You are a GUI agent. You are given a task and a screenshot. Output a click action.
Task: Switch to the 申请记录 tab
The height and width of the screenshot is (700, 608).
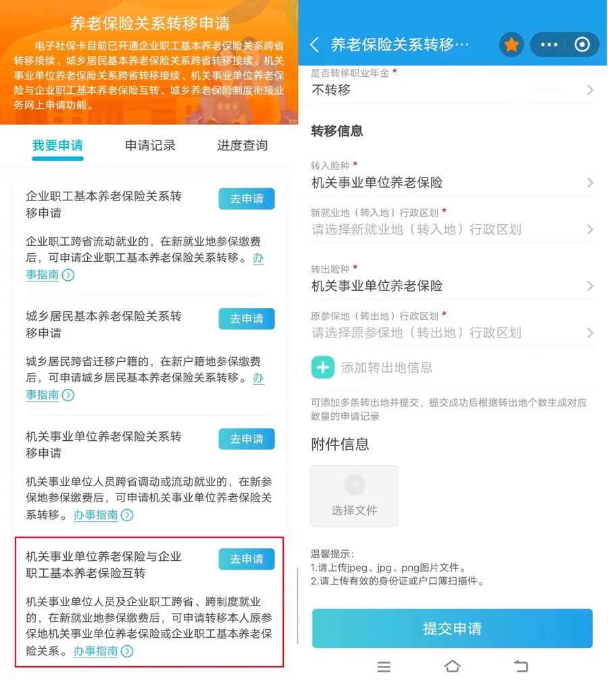[x=150, y=146]
